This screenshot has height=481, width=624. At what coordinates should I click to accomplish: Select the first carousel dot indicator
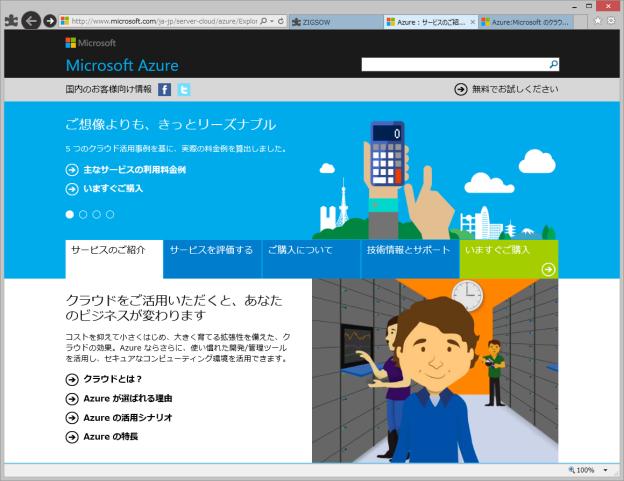pos(70,214)
